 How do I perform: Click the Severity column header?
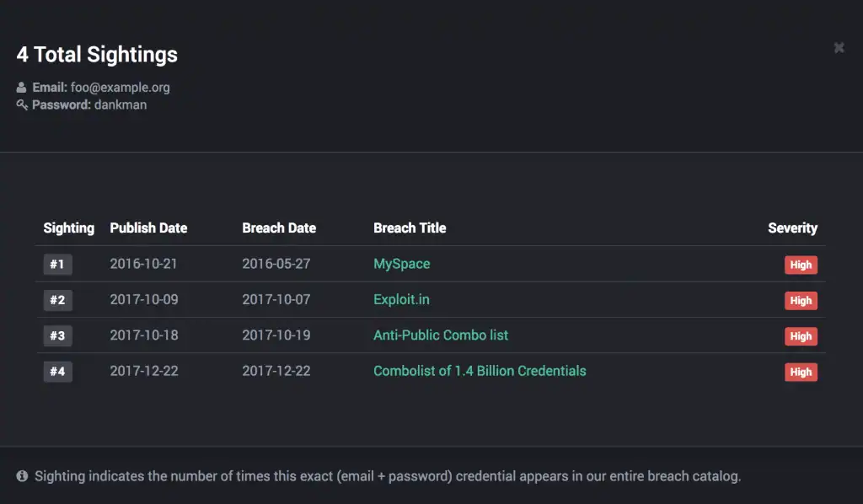coord(793,228)
